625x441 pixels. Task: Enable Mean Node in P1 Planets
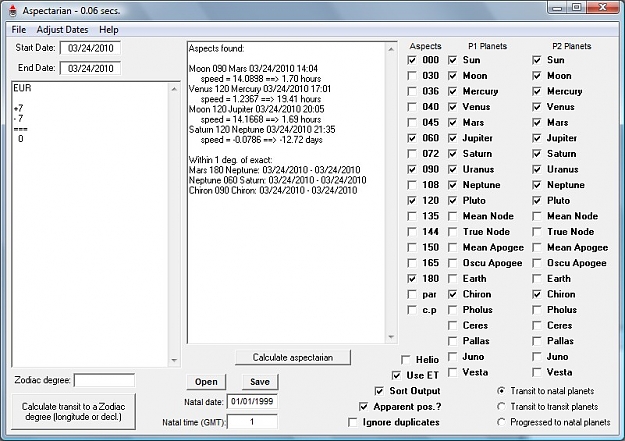click(x=452, y=217)
